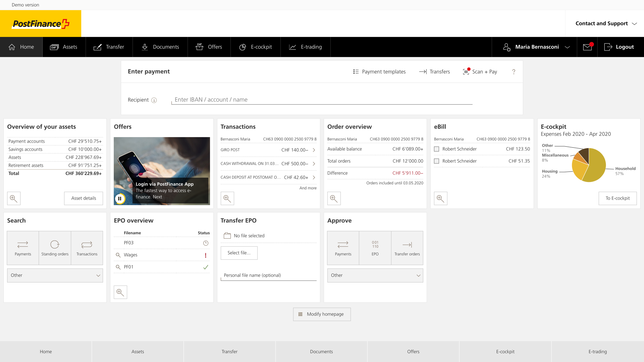
Task: Click the Scan + Pay icon
Action: (x=466, y=72)
